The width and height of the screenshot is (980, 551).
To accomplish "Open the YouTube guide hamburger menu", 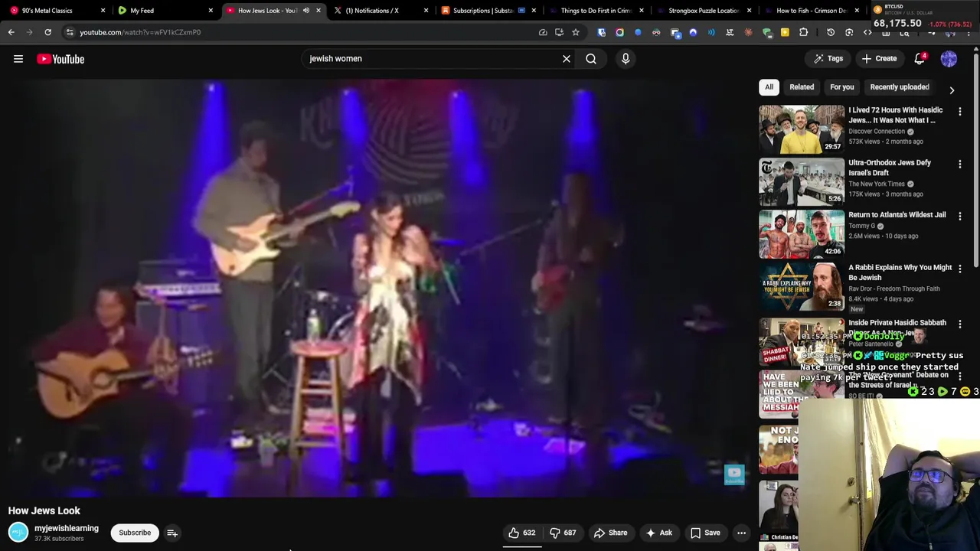I will (x=18, y=59).
